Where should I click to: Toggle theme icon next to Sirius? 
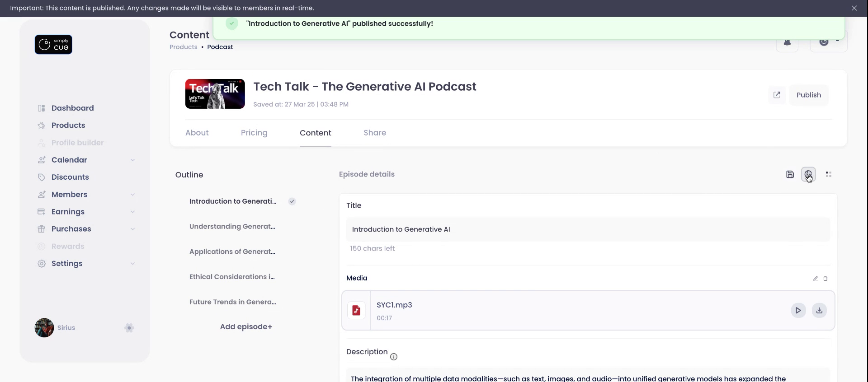click(x=129, y=328)
